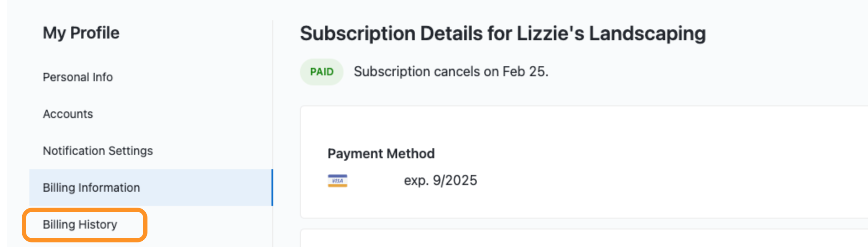The width and height of the screenshot is (868, 247).
Task: Click the My Profile heading
Action: click(x=81, y=33)
